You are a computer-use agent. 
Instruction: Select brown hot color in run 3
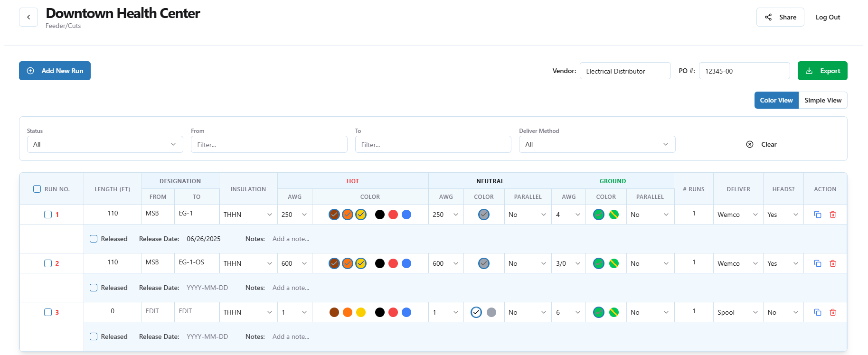click(334, 312)
